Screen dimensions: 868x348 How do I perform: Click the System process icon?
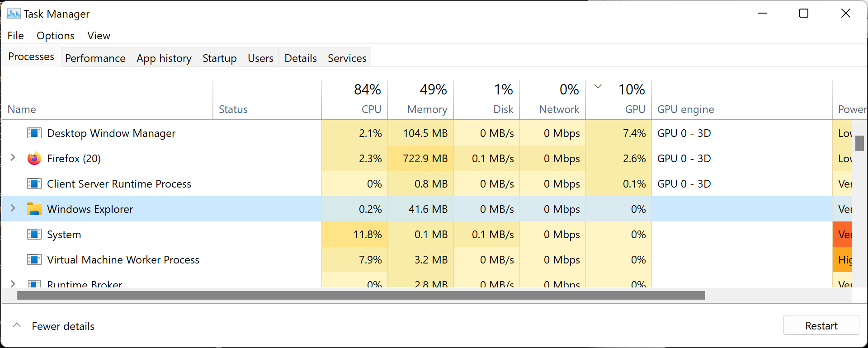pyautogui.click(x=34, y=234)
